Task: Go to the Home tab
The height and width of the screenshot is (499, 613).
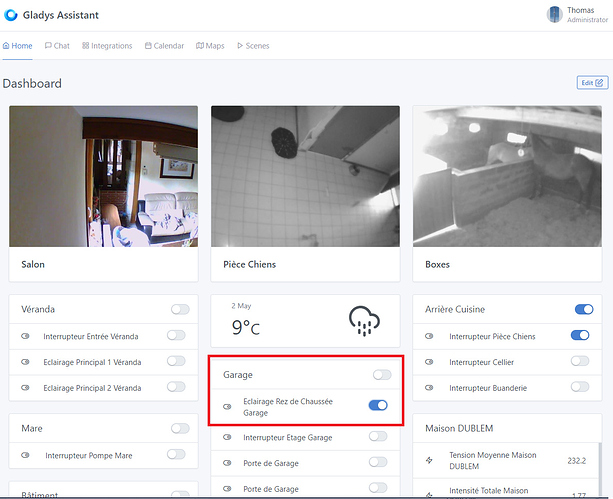Action: (18, 46)
